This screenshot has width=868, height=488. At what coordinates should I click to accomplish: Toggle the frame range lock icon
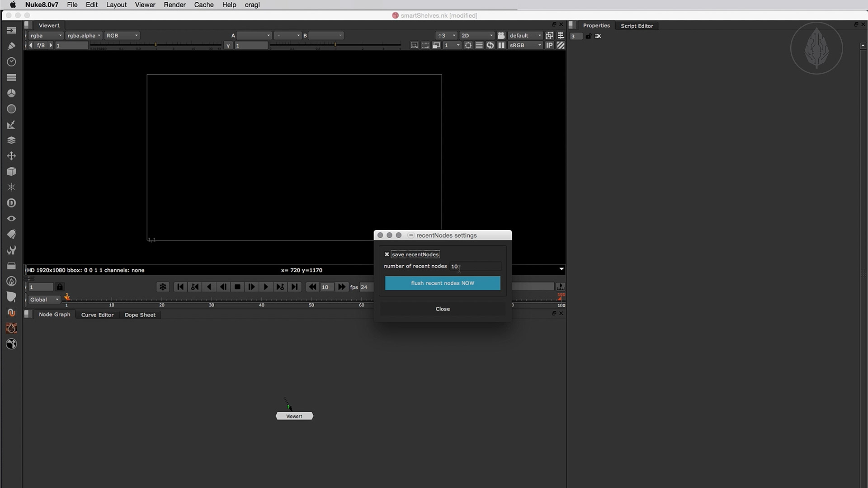point(60,287)
